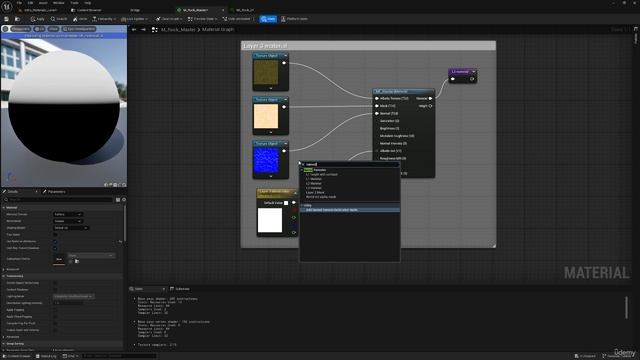Click the Default Value white color swatch
The height and width of the screenshot is (360, 640).
pos(286,203)
